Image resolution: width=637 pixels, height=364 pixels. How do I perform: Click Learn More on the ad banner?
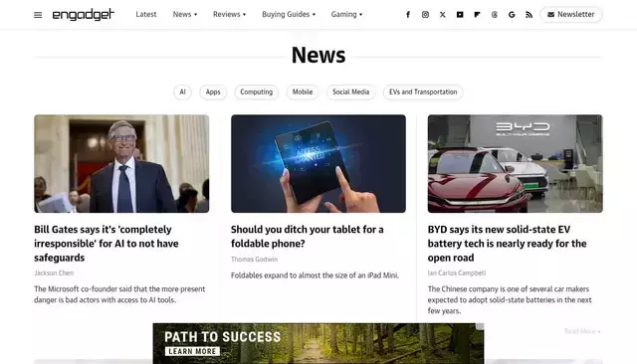(192, 351)
